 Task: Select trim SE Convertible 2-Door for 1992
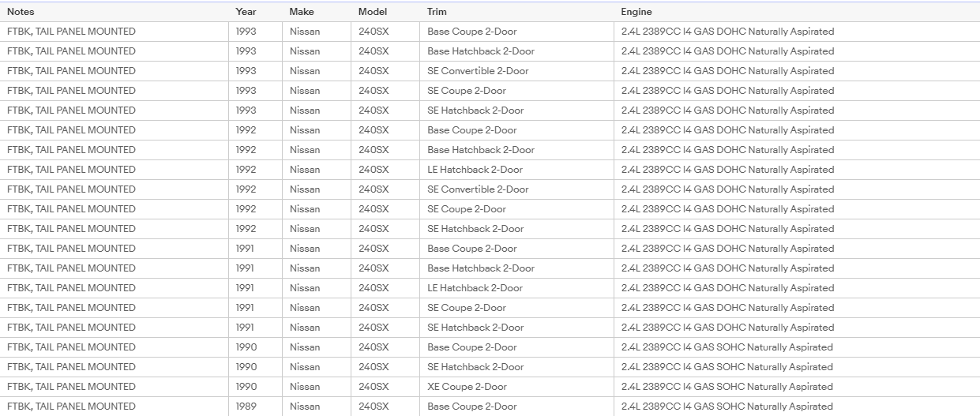point(478,189)
